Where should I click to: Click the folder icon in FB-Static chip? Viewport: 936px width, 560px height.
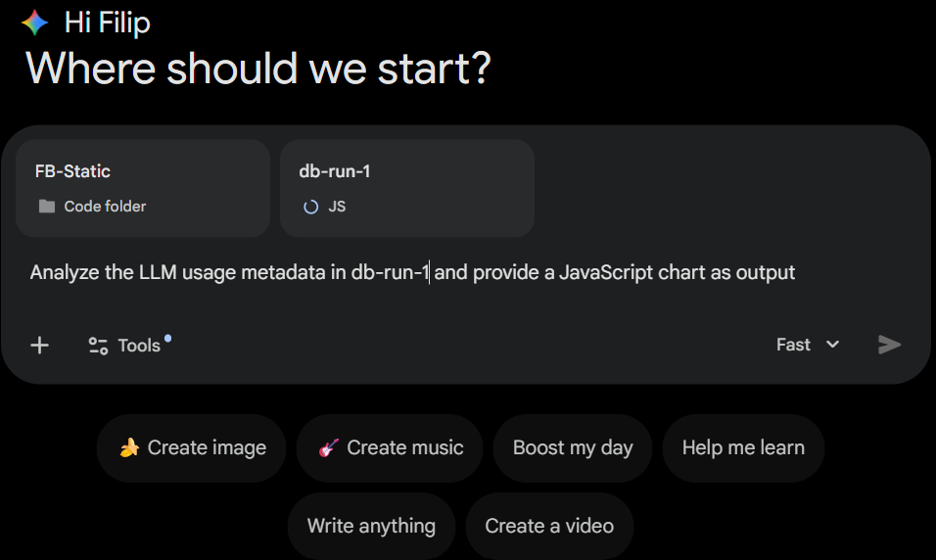[x=47, y=207]
